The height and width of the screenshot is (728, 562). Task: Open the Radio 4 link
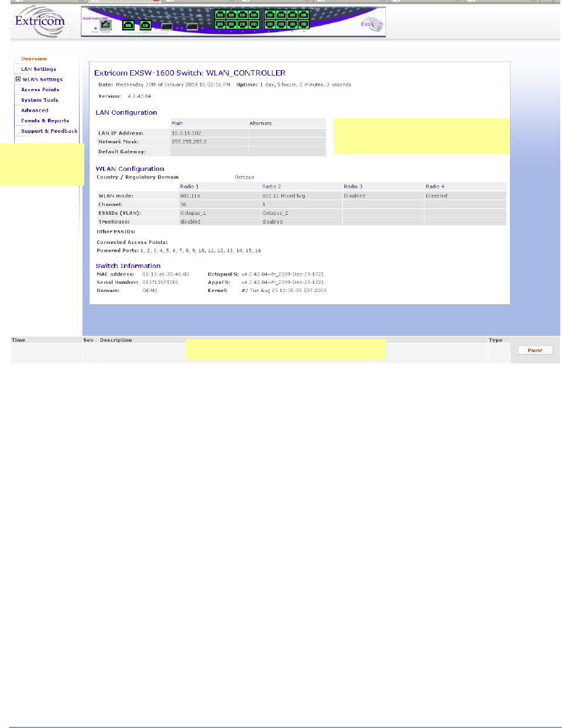point(435,187)
